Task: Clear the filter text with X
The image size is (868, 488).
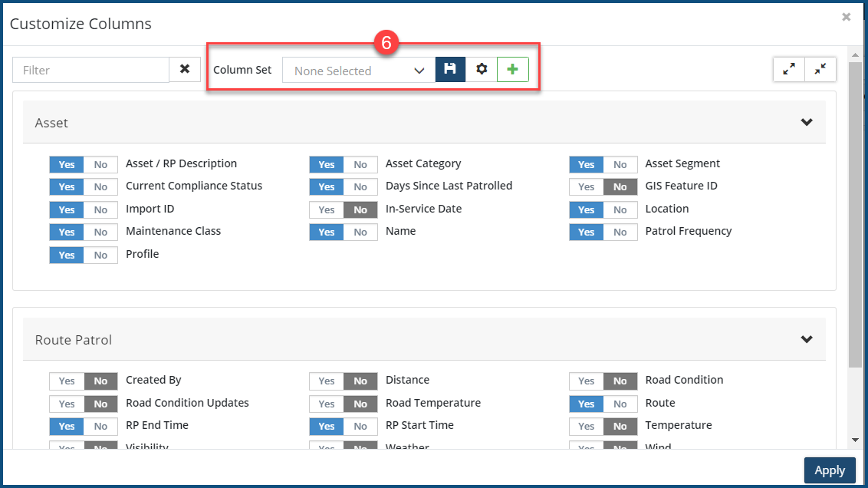Action: point(185,69)
